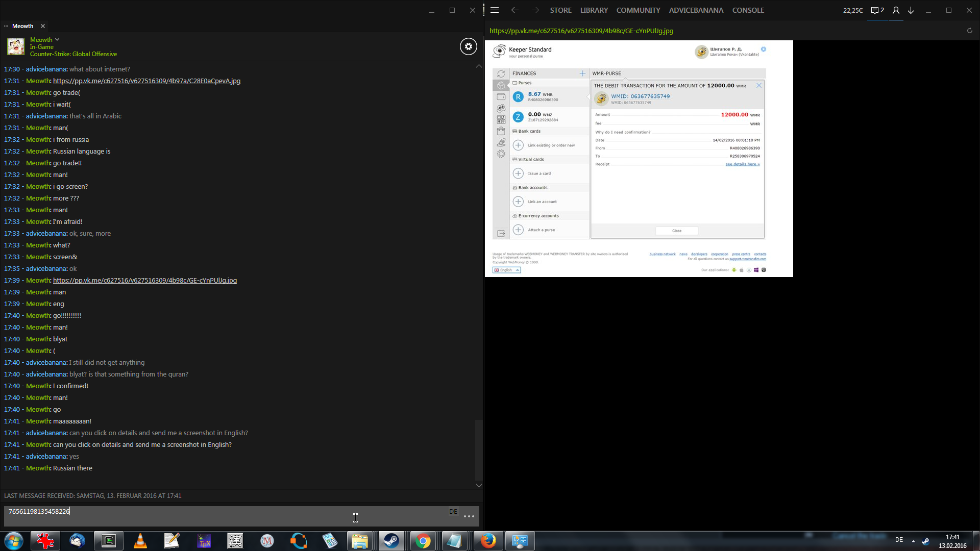Launch VLC from the taskbar

coord(140,541)
